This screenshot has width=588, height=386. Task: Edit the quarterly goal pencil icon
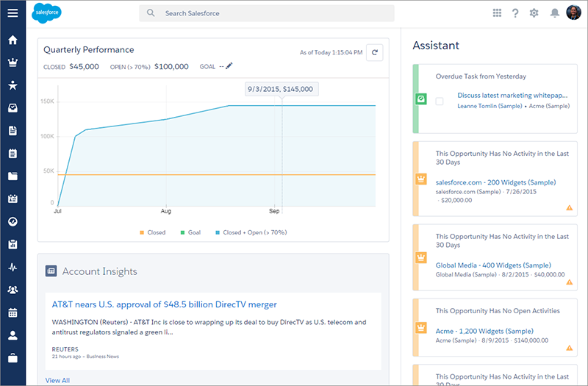click(229, 66)
